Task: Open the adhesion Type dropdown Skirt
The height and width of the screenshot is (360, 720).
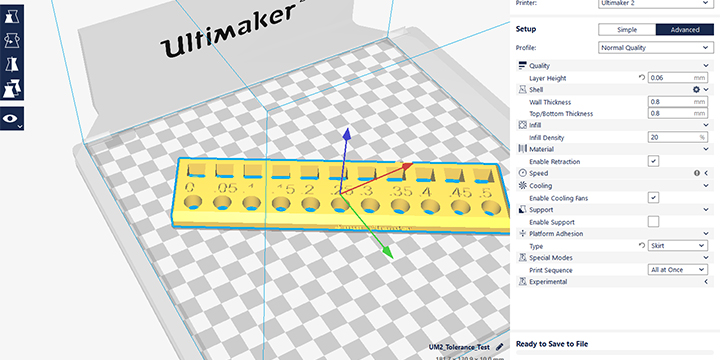Action: coord(677,246)
